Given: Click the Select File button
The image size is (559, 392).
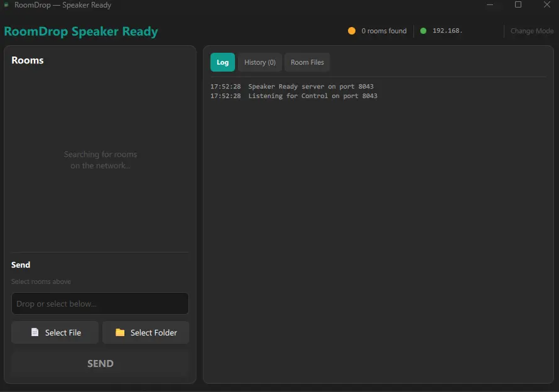Looking at the screenshot, I should tap(55, 332).
